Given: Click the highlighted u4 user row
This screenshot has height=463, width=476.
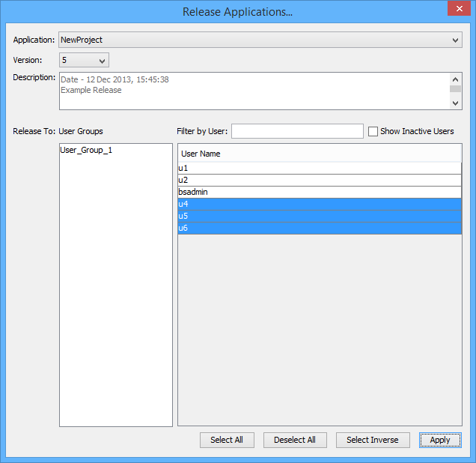Looking at the screenshot, I should 320,205.
